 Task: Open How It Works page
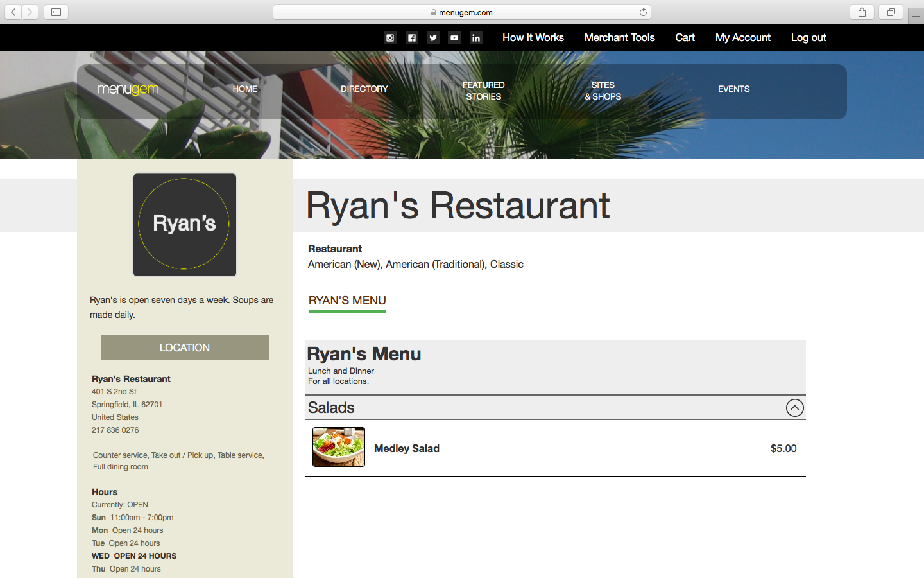pos(533,38)
